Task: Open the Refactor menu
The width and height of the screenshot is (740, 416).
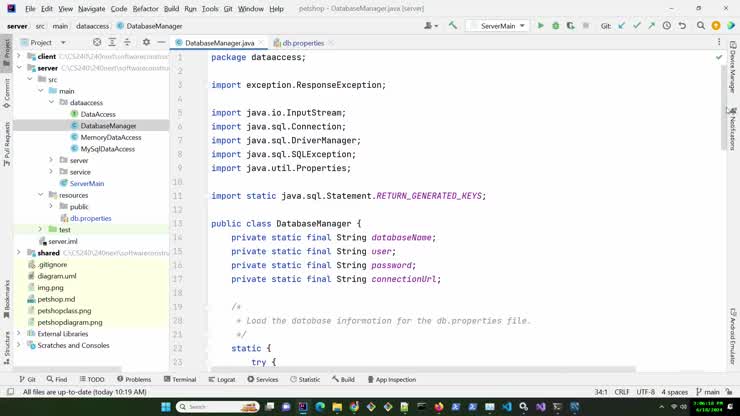Action: tap(145, 8)
